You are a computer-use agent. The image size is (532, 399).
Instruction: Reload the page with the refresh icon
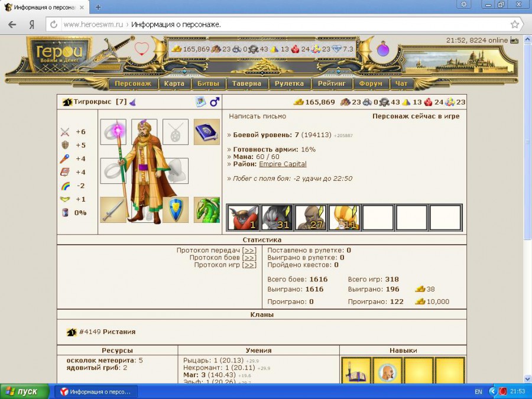point(54,24)
